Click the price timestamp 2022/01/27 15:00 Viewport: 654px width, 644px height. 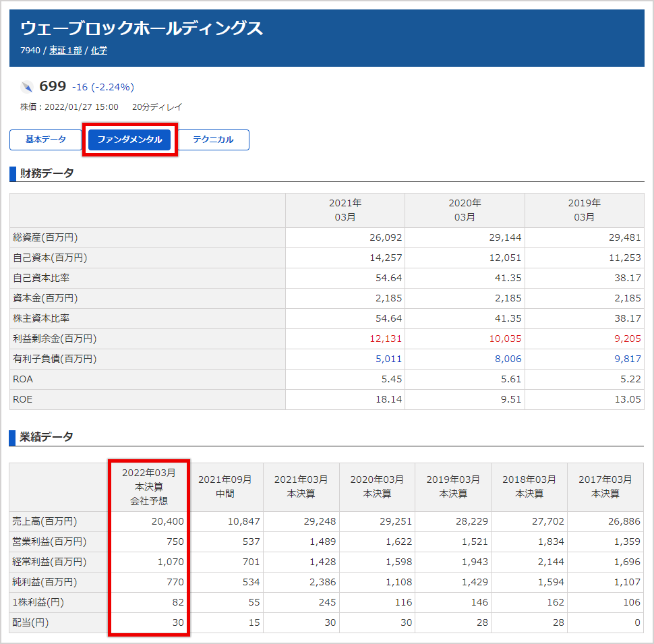click(82, 107)
